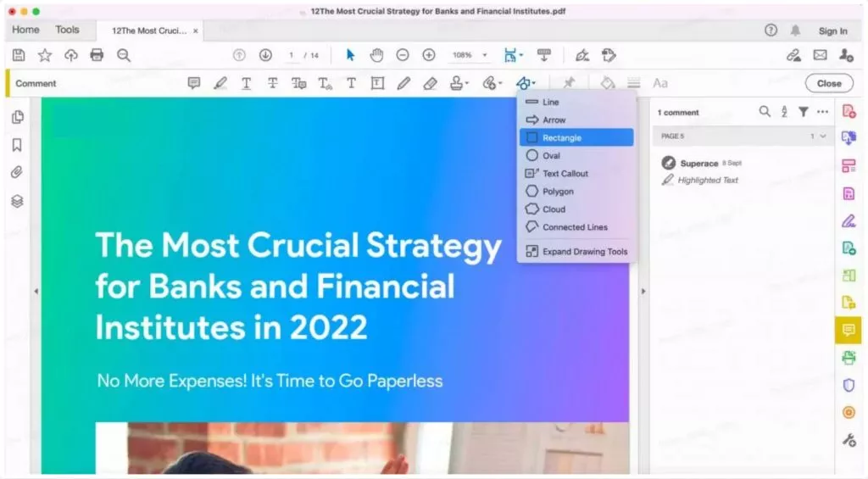Open the notifications bell
This screenshot has width=868, height=479.
pyautogui.click(x=795, y=31)
